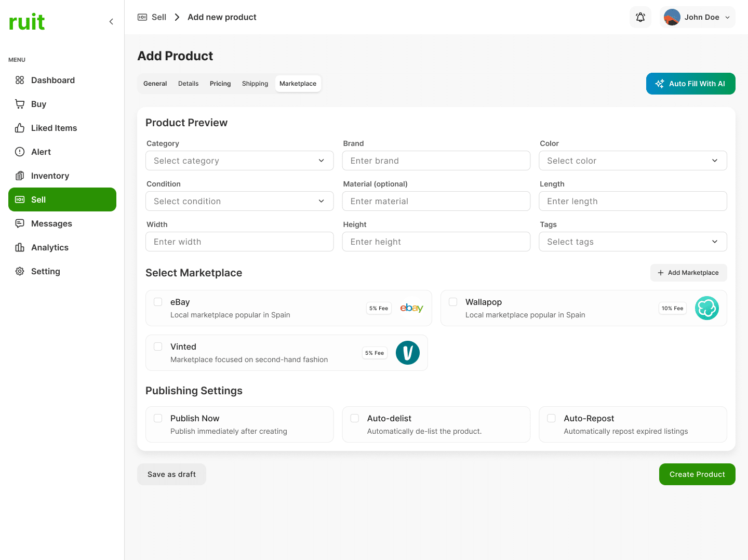
Task: Open notifications via the bell icon
Action: [x=640, y=17]
